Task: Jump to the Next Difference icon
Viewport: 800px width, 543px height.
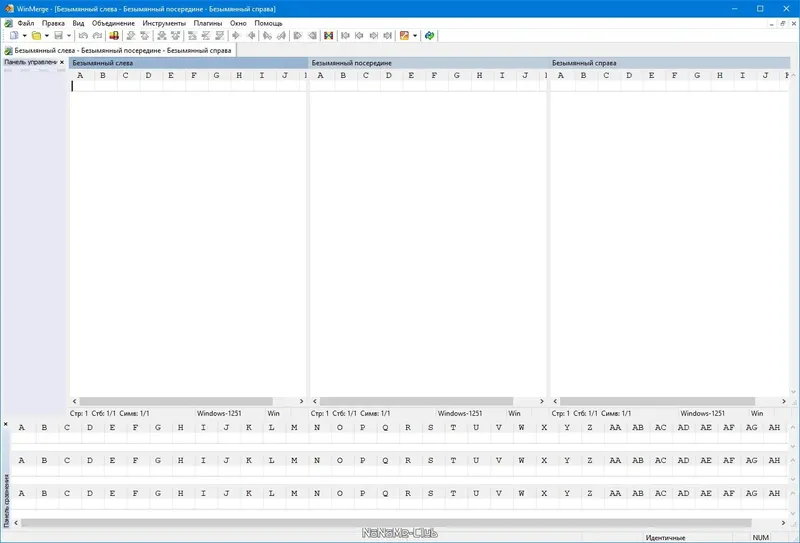Action: pos(131,36)
